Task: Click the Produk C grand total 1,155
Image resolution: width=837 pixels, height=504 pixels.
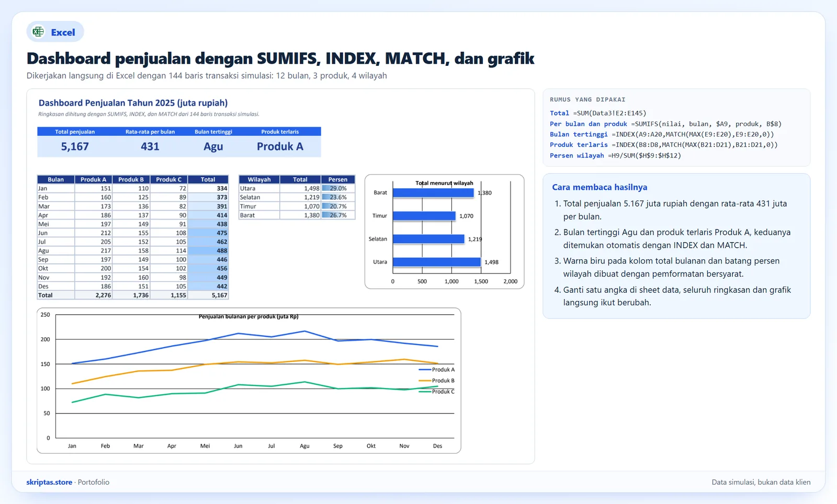Action: click(168, 295)
